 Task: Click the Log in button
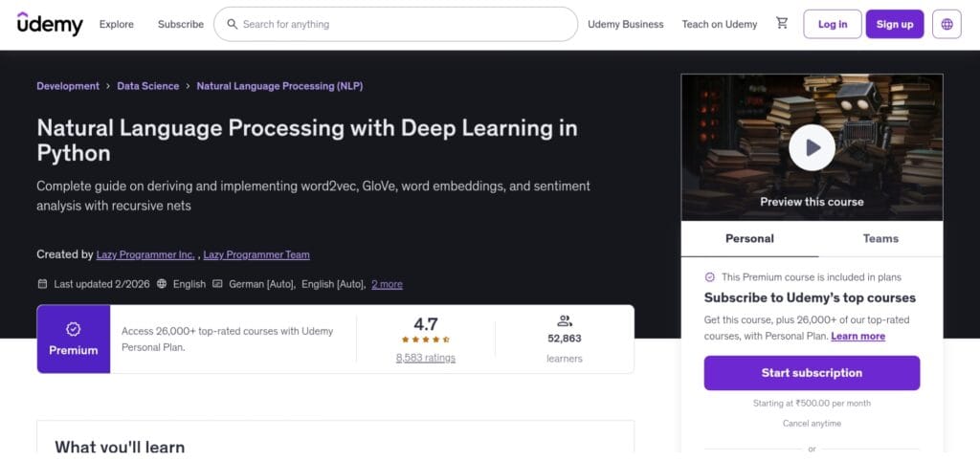pos(833,24)
